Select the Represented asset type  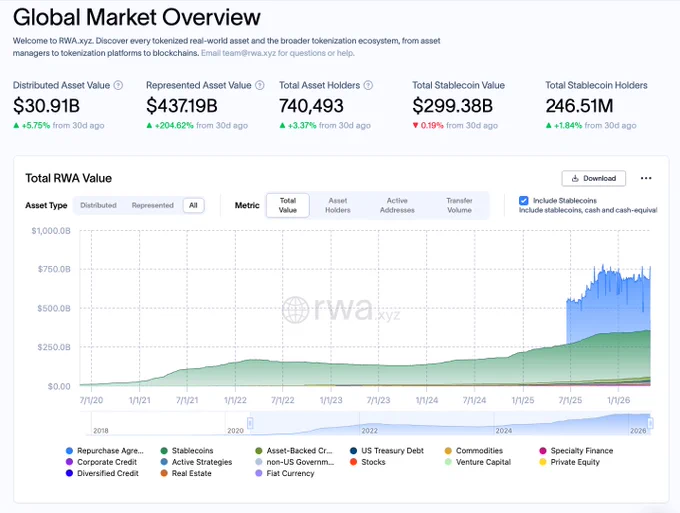click(153, 205)
